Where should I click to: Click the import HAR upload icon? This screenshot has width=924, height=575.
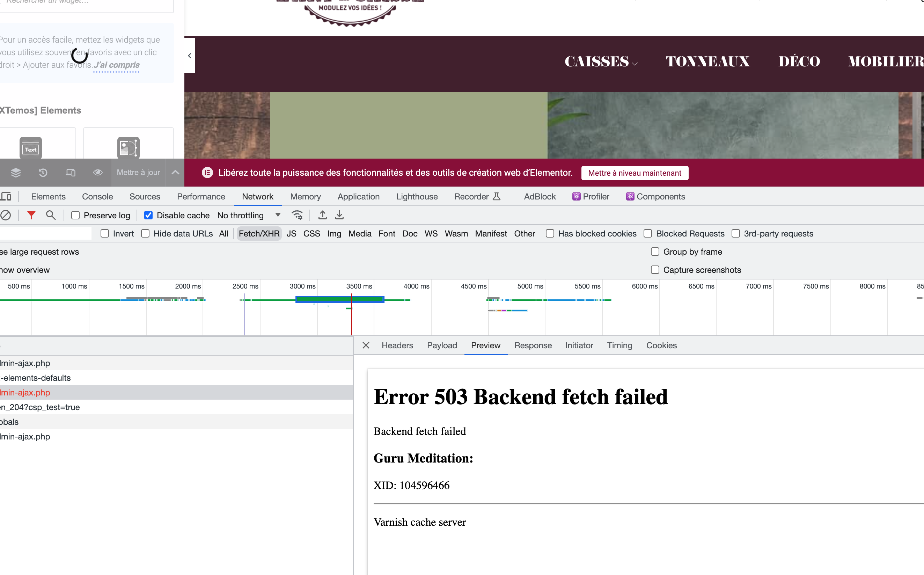point(322,215)
